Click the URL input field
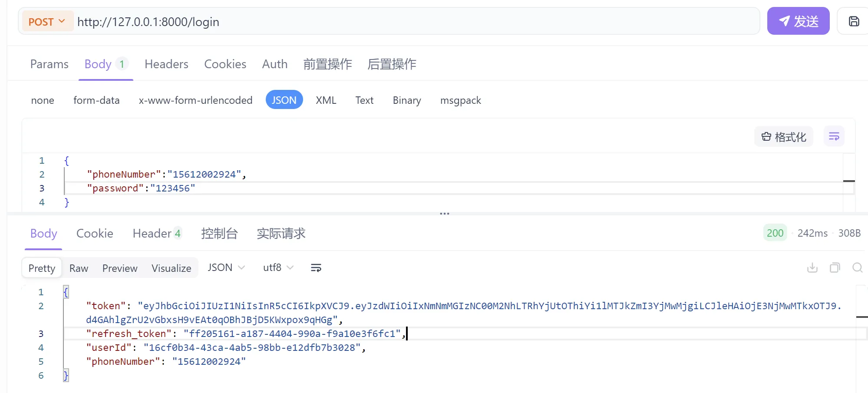This screenshot has height=393, width=868. tap(417, 21)
